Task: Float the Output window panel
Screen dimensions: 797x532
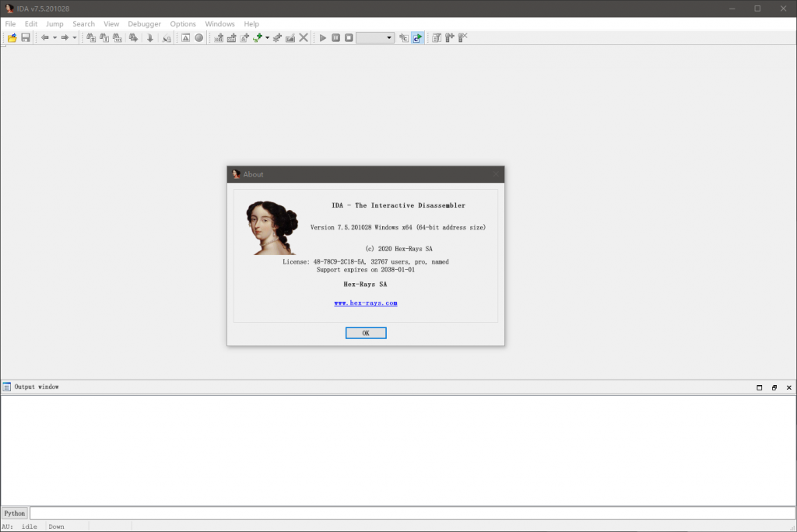Action: (x=774, y=387)
